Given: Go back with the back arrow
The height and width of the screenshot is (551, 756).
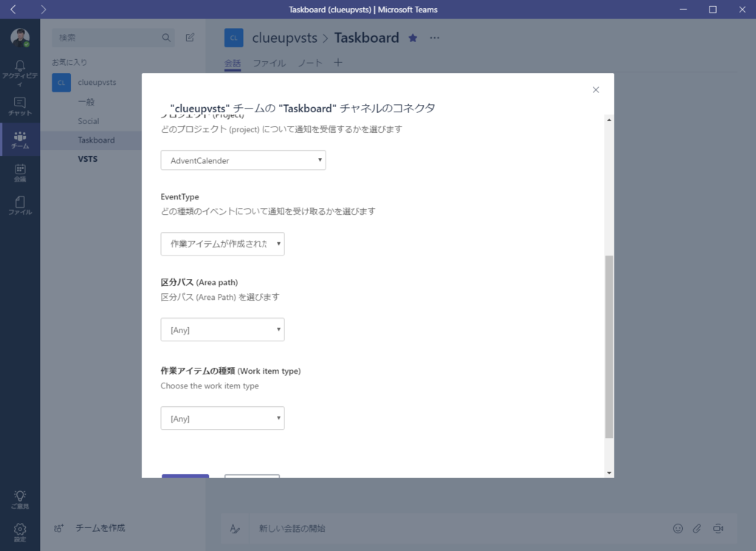Looking at the screenshot, I should tap(13, 9).
